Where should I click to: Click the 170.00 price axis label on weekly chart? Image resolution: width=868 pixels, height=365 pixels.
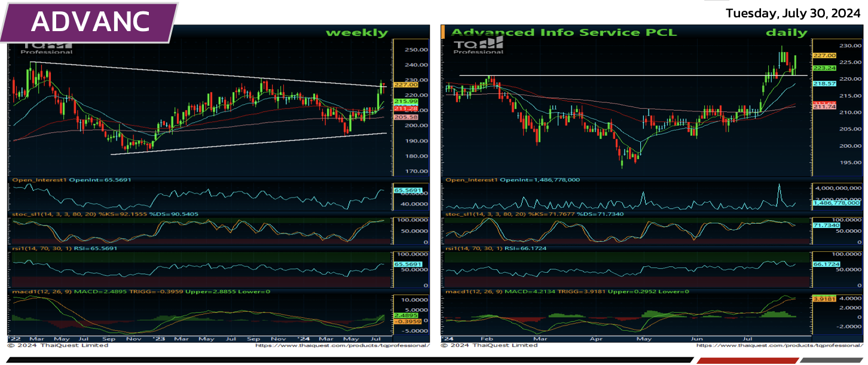[415, 171]
